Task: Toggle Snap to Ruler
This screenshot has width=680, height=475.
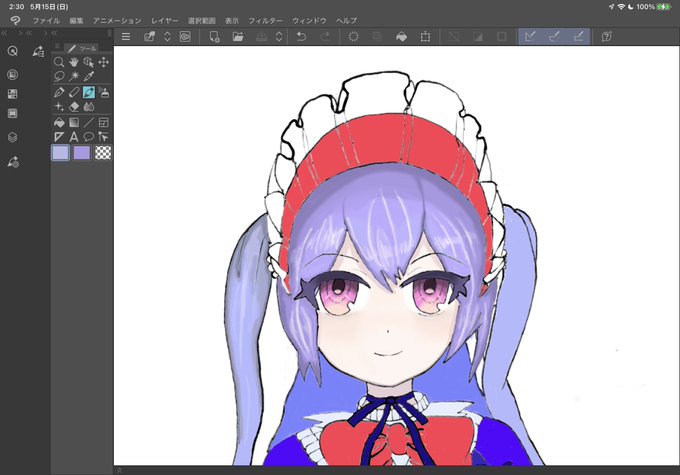Action: pyautogui.click(x=530, y=36)
